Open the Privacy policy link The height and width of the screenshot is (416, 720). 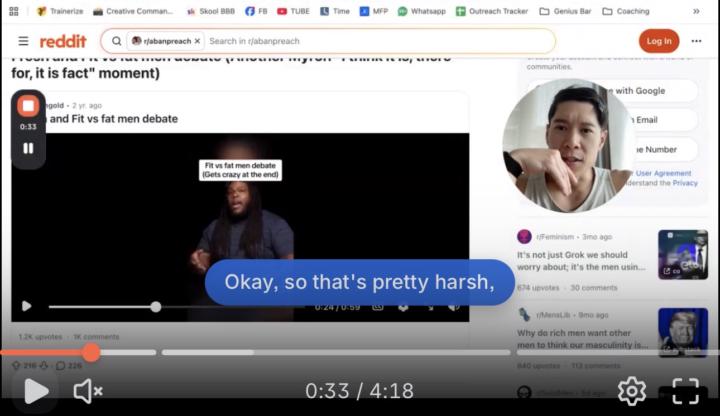(x=685, y=183)
